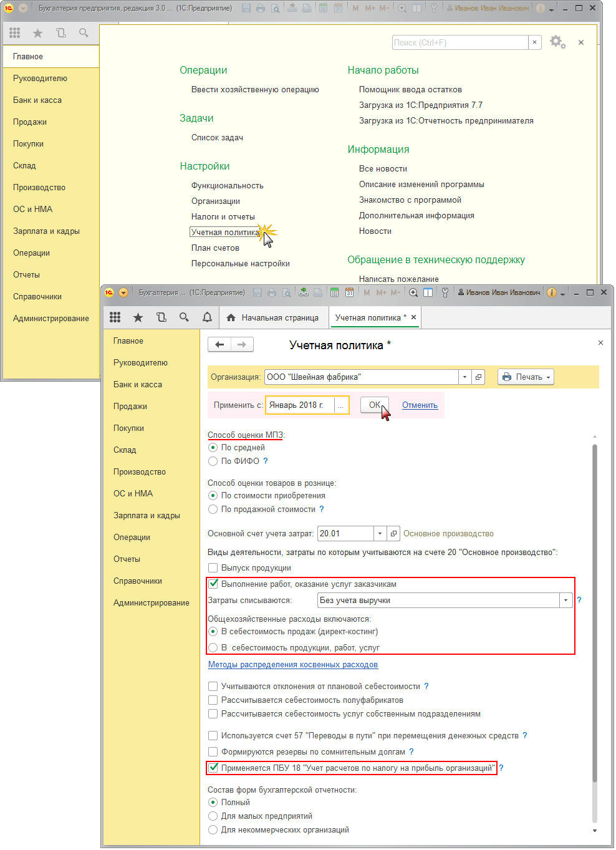616x850 pixels.
Task: Click help mark next to По продажной стоимости
Action: [322, 509]
